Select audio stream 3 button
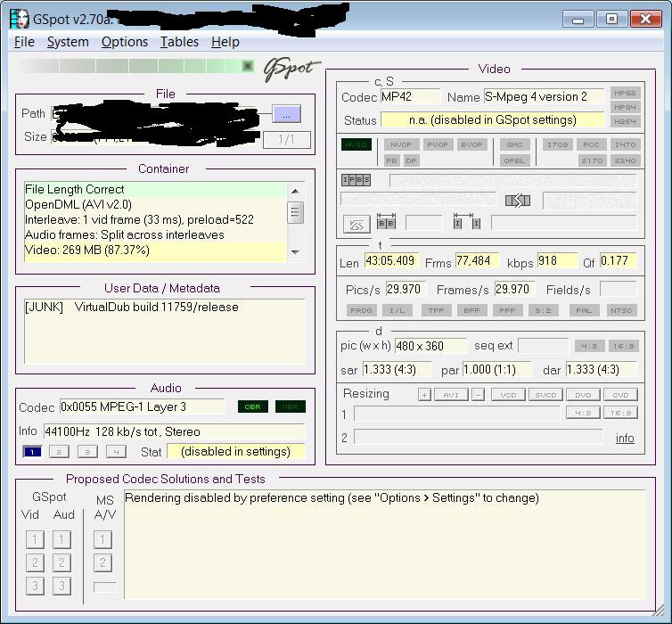The image size is (672, 624). click(88, 452)
